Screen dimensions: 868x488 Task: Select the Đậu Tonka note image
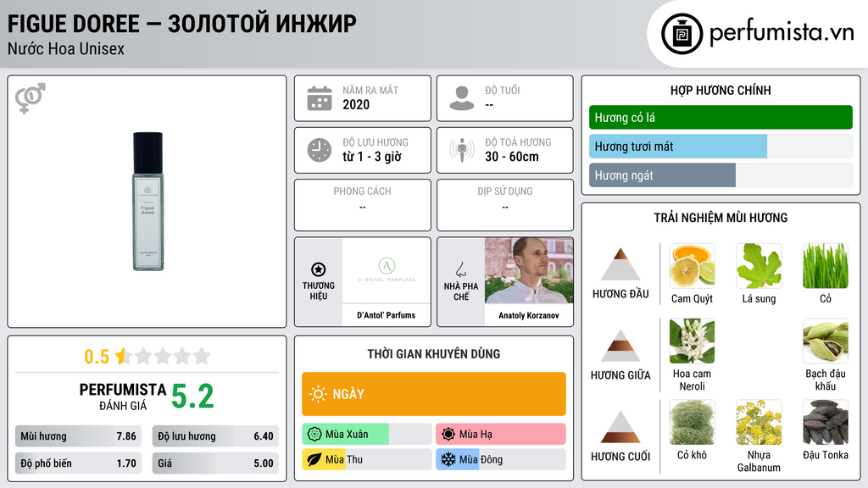[826, 423]
